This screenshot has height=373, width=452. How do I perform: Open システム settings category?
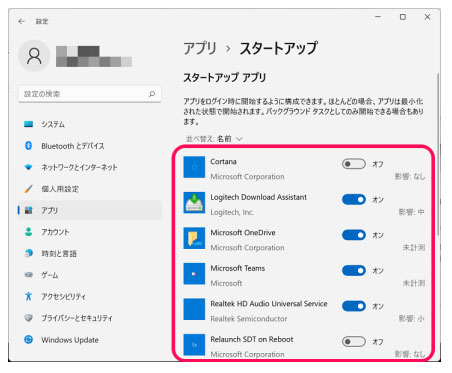click(x=90, y=124)
